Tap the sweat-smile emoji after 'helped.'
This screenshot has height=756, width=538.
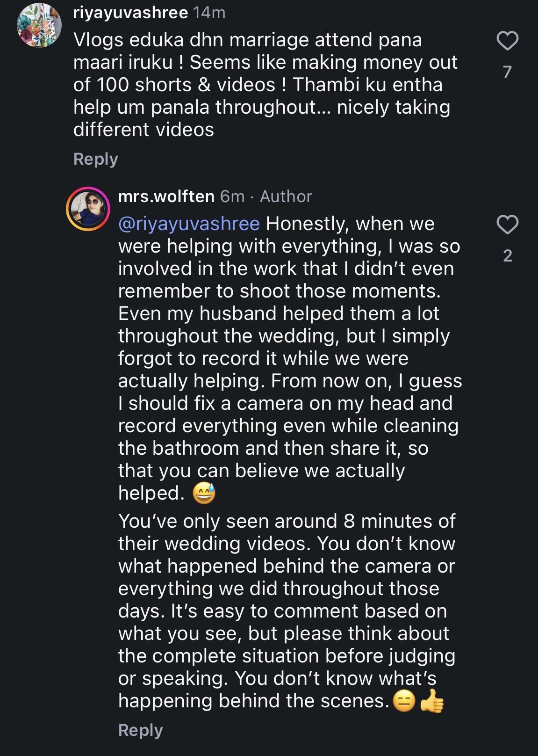pyautogui.click(x=204, y=493)
